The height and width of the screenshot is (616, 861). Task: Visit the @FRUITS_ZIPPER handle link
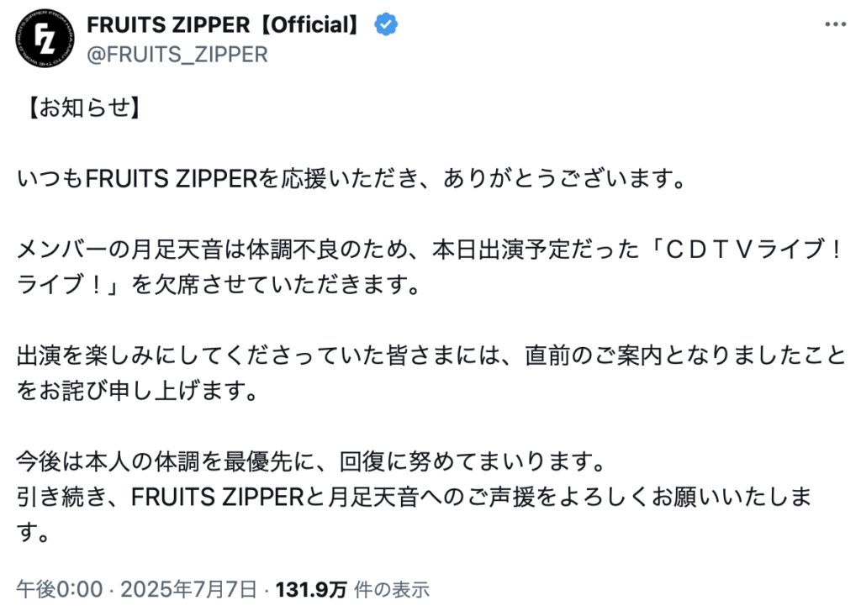(x=177, y=55)
